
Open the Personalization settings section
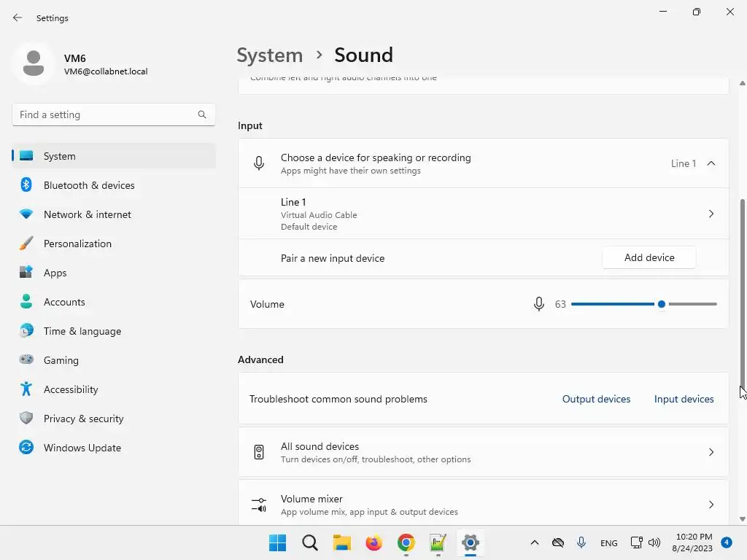click(77, 244)
